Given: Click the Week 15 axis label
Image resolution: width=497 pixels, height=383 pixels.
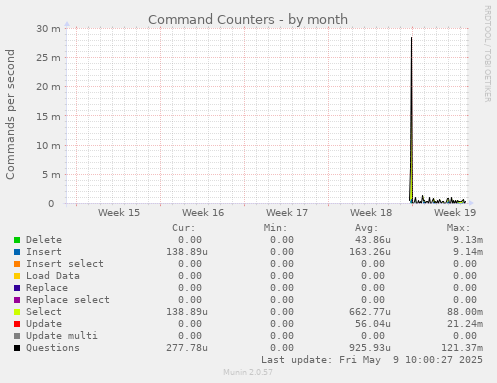Looking at the screenshot, I should coord(119,213).
